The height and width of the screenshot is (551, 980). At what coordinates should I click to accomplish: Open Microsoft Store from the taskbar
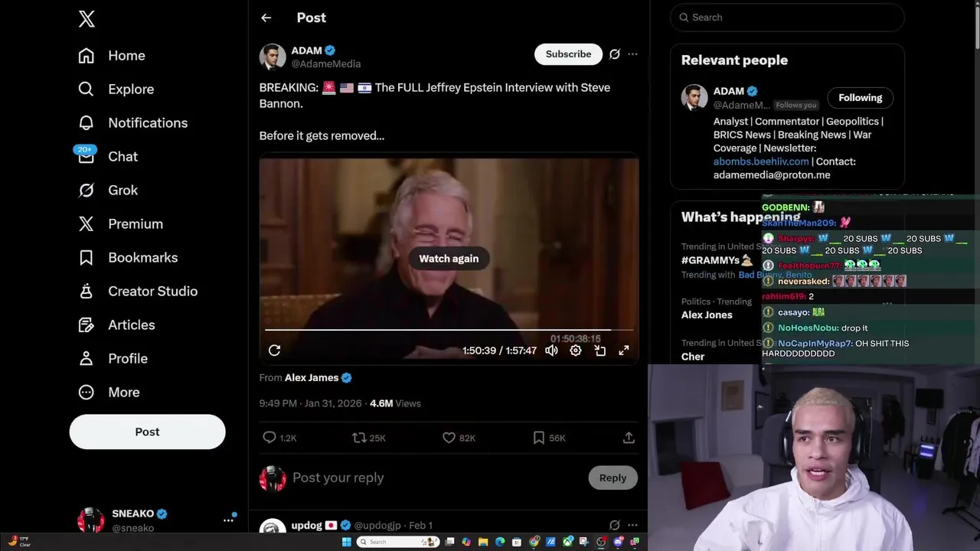(x=517, y=542)
